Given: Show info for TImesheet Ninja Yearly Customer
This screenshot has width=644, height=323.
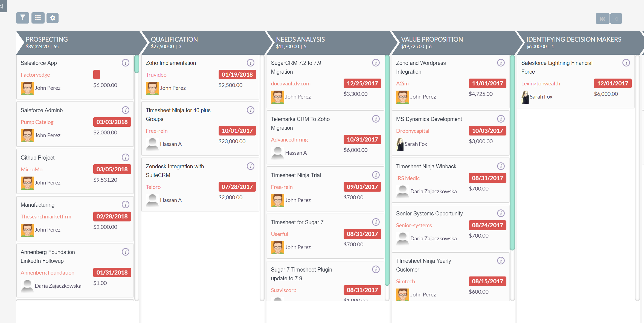Looking at the screenshot, I should tap(501, 261).
